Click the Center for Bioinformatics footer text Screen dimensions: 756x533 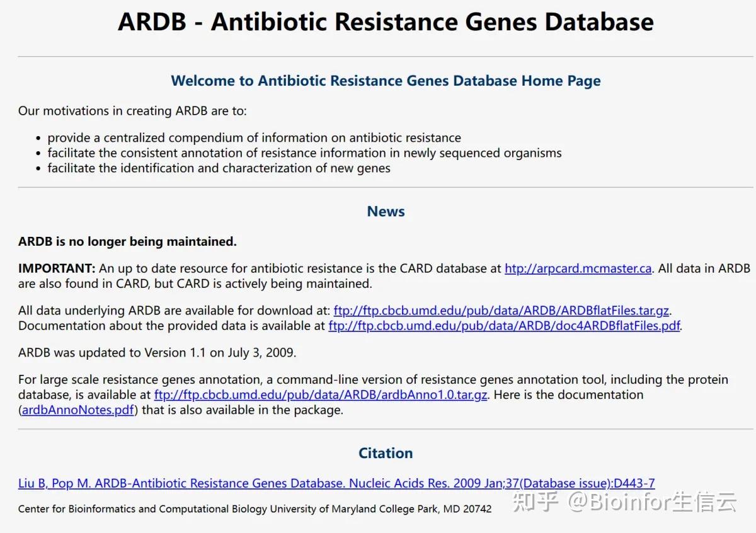tap(255, 508)
